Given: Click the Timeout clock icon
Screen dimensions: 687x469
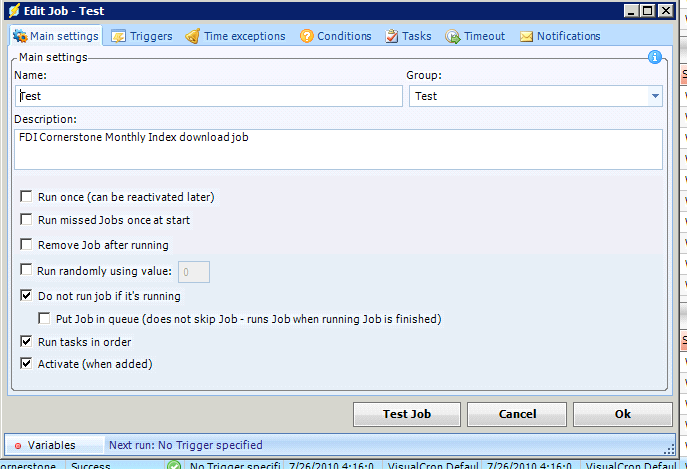Looking at the screenshot, I should point(453,36).
